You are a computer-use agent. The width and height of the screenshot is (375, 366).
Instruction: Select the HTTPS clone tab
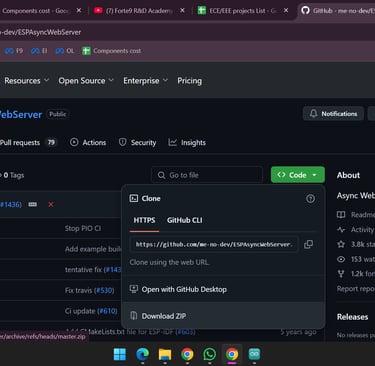144,220
